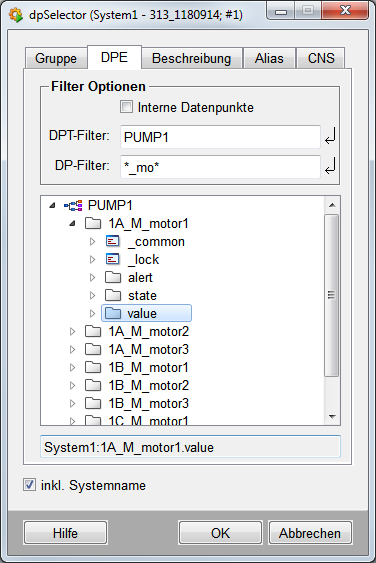Expand the alert node

pos(92,278)
